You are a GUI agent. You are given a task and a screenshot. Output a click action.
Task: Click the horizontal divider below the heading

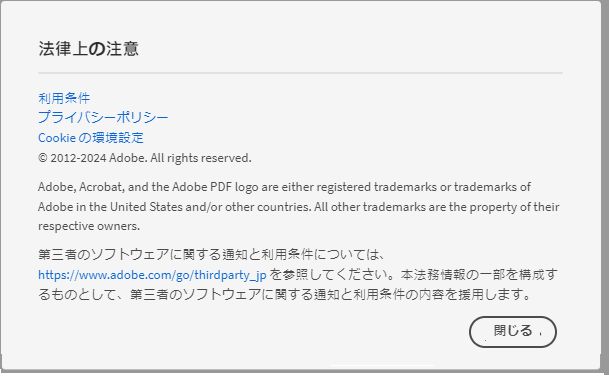(x=300, y=73)
